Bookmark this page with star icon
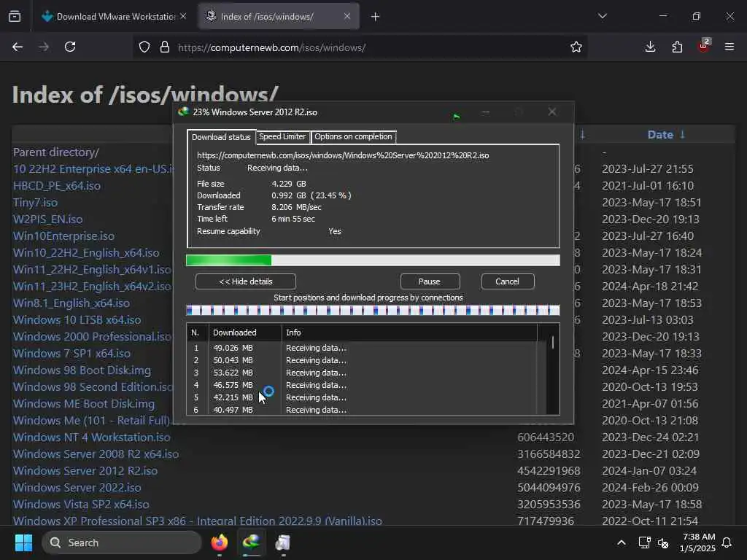 [576, 47]
